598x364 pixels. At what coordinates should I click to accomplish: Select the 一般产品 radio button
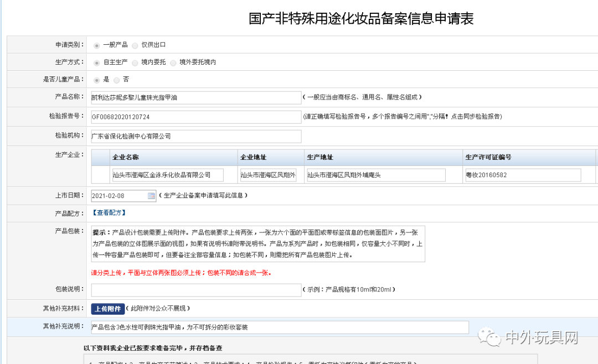97,45
